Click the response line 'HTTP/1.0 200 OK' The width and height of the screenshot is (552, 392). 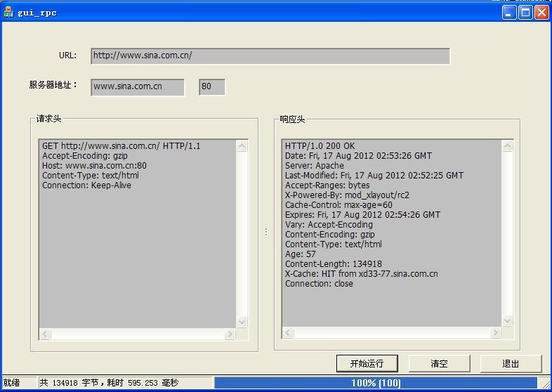point(320,146)
